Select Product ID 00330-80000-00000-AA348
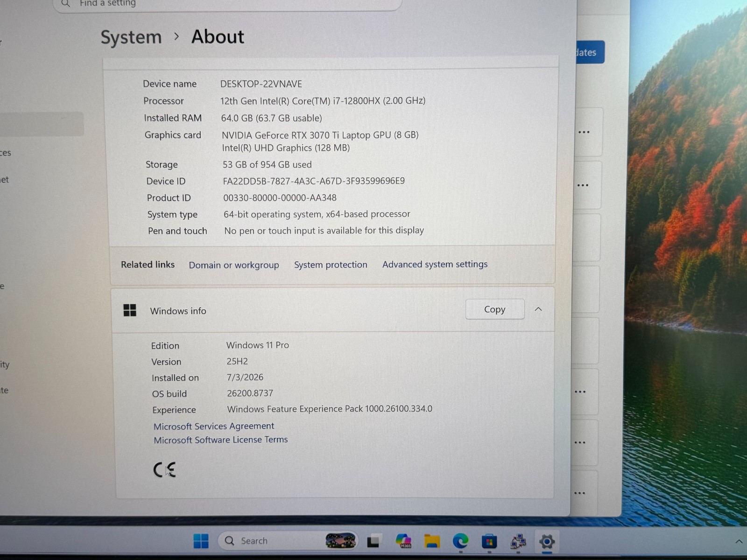The image size is (747, 560). pyautogui.click(x=280, y=198)
